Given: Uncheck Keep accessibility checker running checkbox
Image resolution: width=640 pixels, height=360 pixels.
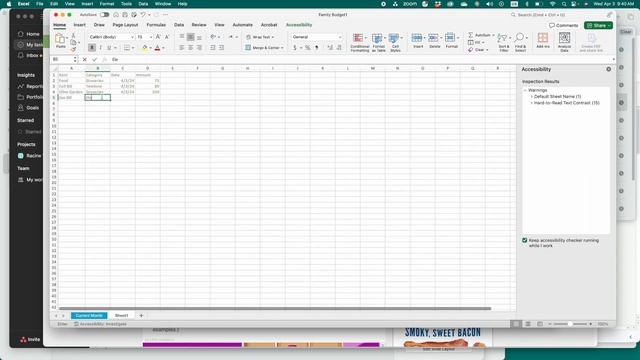Looking at the screenshot, I should [x=524, y=240].
